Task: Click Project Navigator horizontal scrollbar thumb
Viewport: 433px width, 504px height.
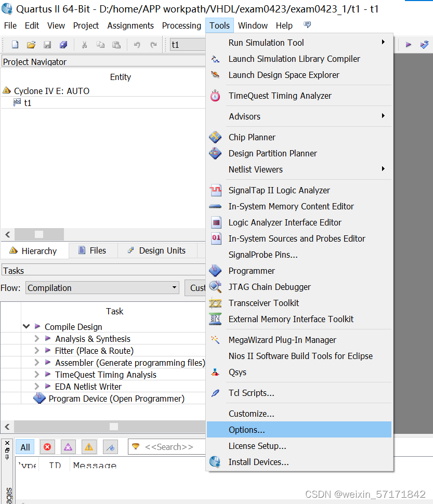Action: point(39,234)
